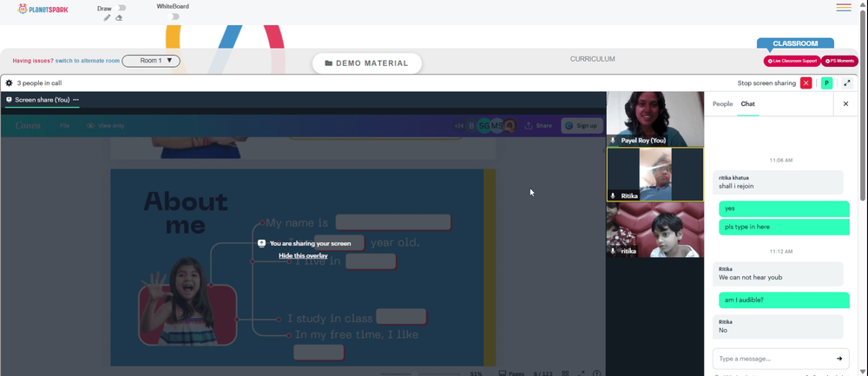Open the green P profile badge
Viewport: 868px width, 376px height.
click(x=826, y=83)
